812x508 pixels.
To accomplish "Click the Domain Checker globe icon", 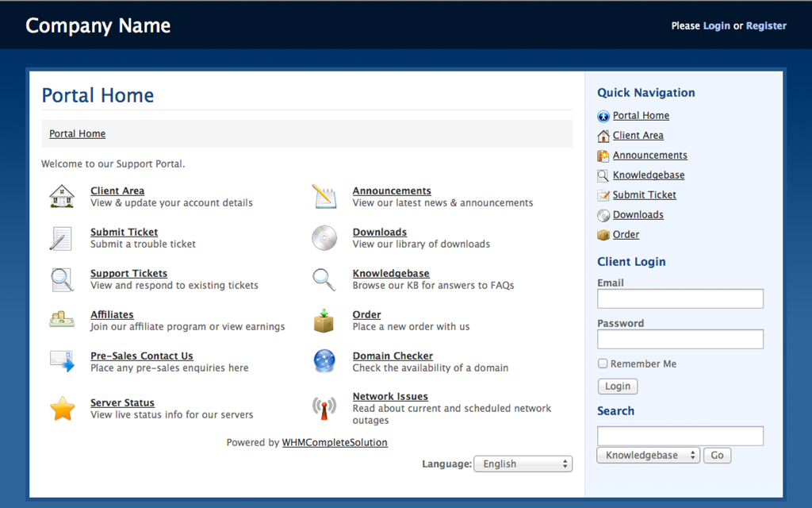I will pos(324,361).
